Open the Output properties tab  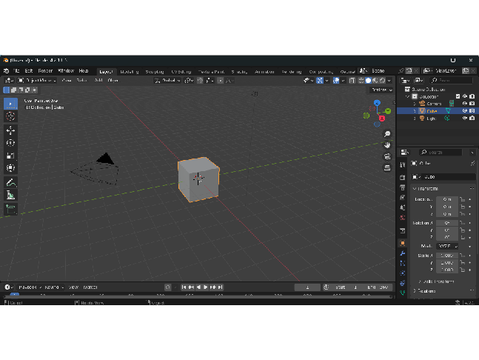point(403,188)
